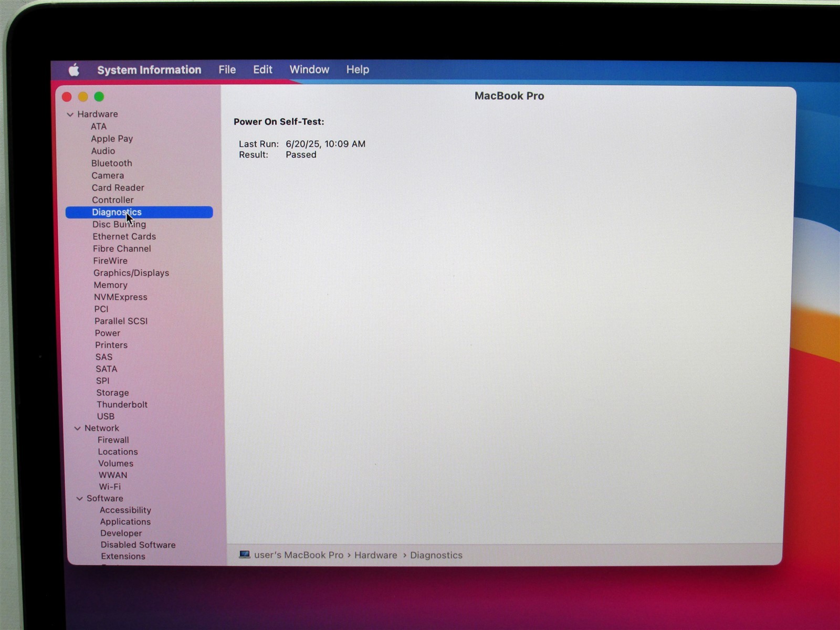Collapse the Network section chevron
This screenshot has width=840, height=630.
tap(77, 428)
